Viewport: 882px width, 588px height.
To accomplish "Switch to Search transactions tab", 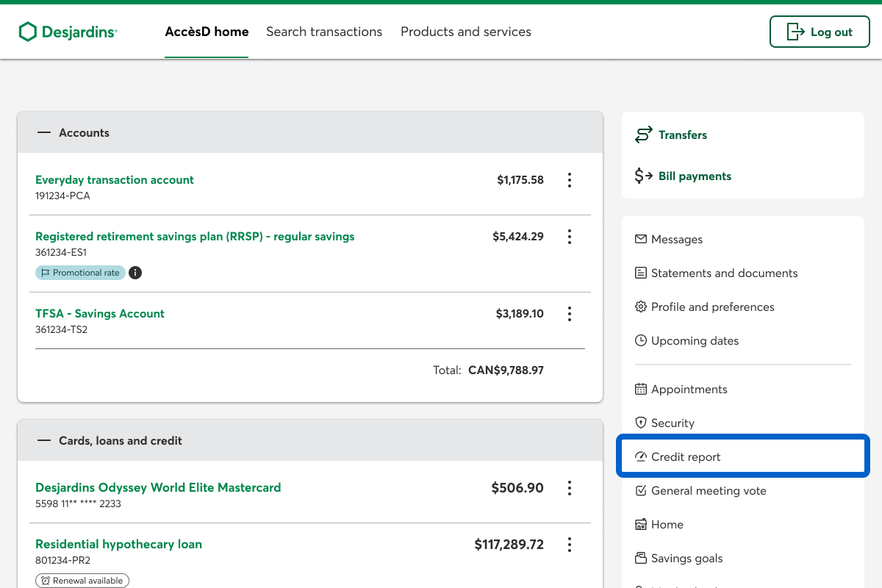I will pos(324,32).
